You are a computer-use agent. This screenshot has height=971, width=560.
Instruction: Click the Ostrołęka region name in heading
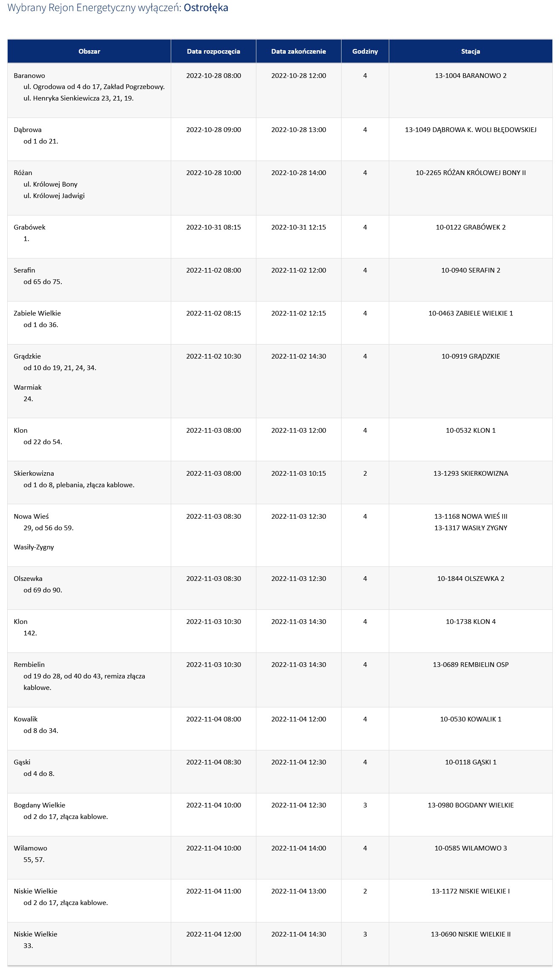[206, 8]
